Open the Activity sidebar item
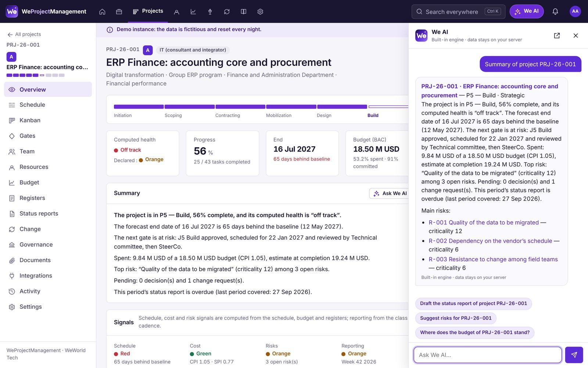The image size is (588, 368). point(48,291)
